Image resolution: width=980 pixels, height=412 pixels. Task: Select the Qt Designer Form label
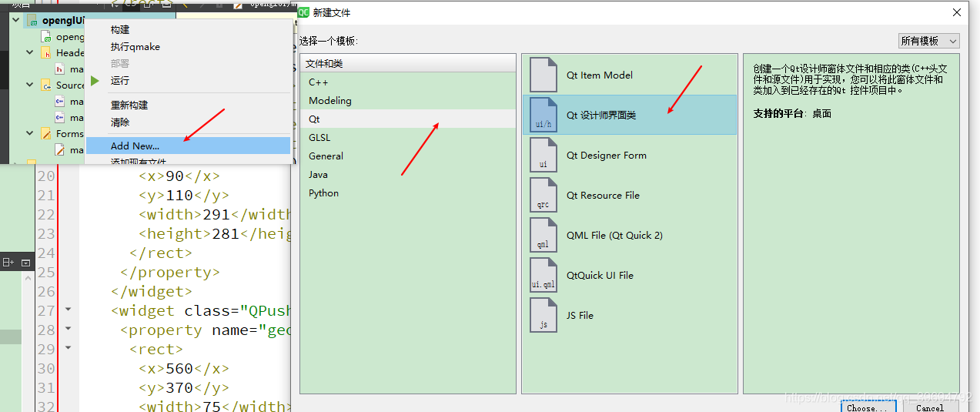[x=607, y=155]
